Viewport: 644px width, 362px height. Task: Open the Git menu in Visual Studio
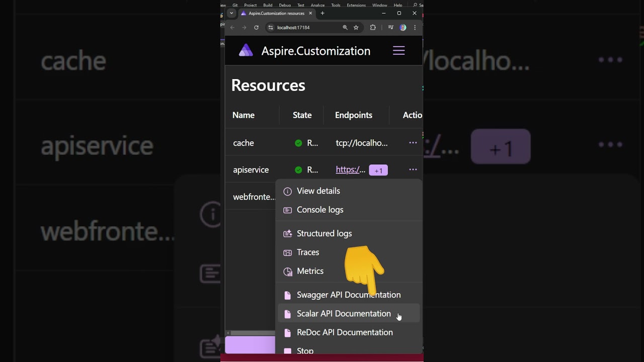point(235,5)
